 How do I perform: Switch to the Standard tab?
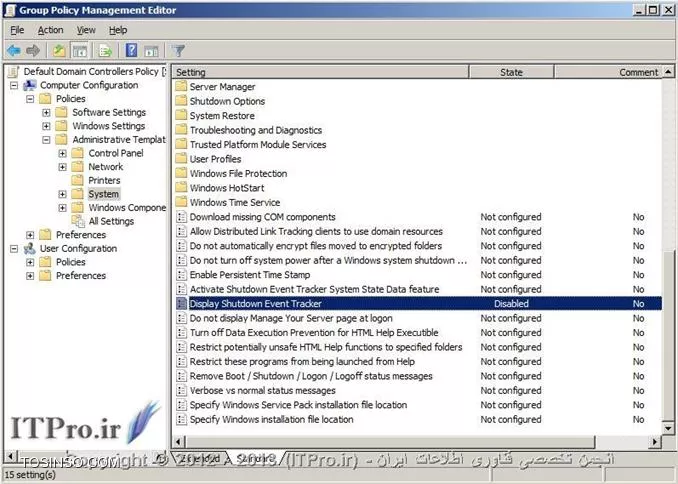(256, 458)
